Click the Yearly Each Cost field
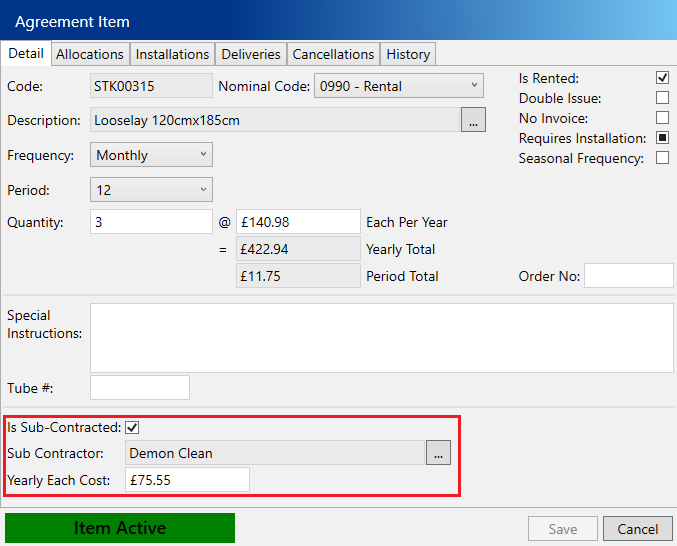 pos(187,480)
